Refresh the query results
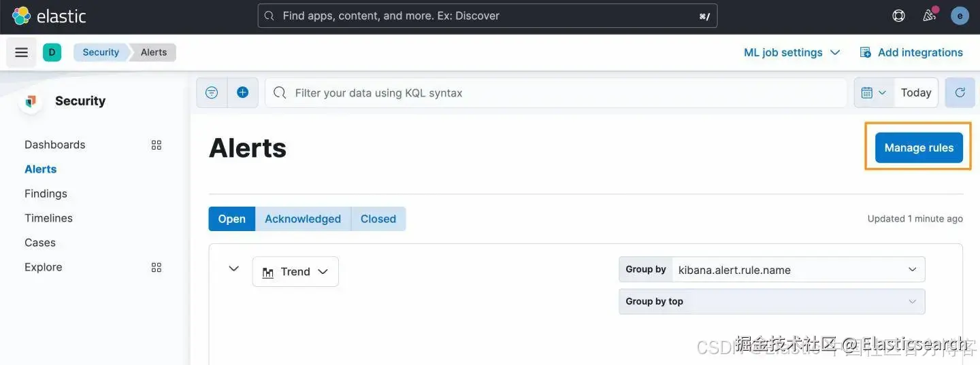The image size is (980, 365). coord(960,92)
